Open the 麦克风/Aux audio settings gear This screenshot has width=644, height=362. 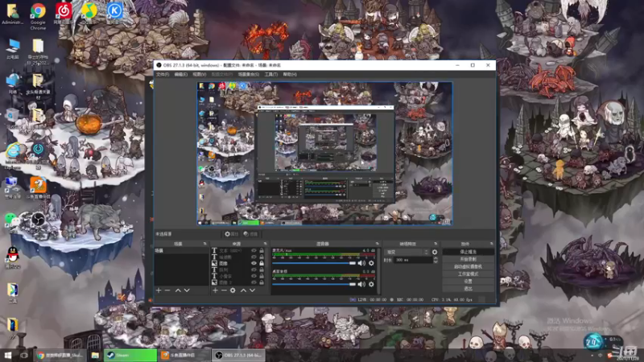(x=371, y=263)
